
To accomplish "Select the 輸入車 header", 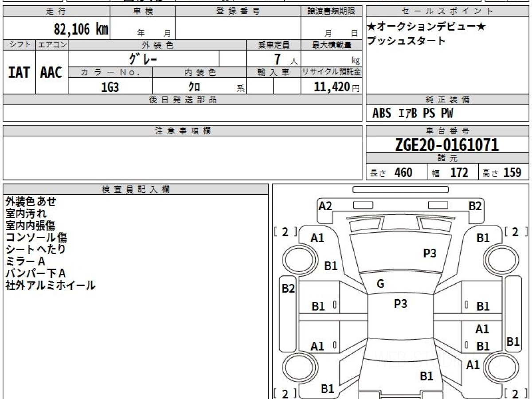I will pos(274,72).
